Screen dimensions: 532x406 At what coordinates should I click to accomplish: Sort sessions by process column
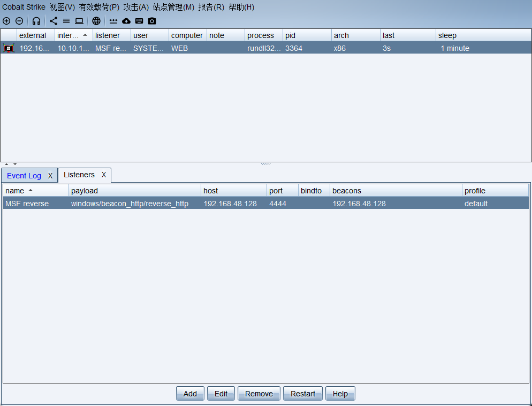[264, 35]
